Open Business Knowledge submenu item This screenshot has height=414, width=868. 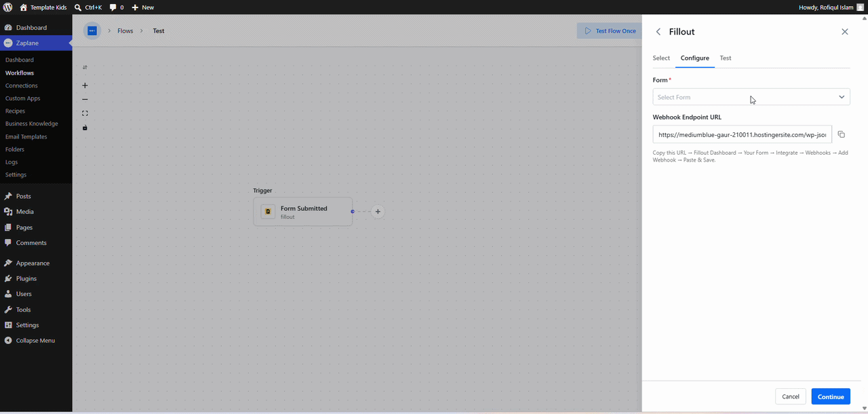tap(32, 124)
